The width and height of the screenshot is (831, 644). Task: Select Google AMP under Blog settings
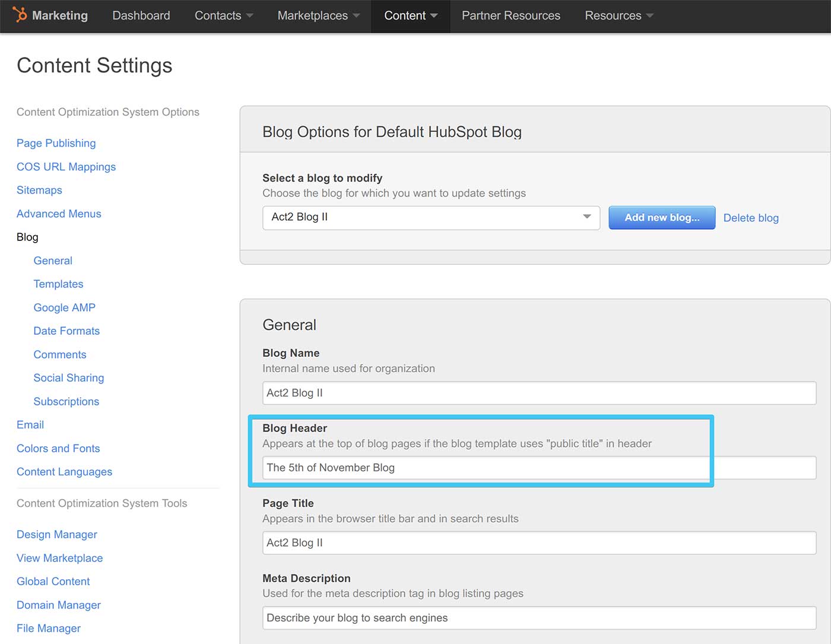pos(64,307)
